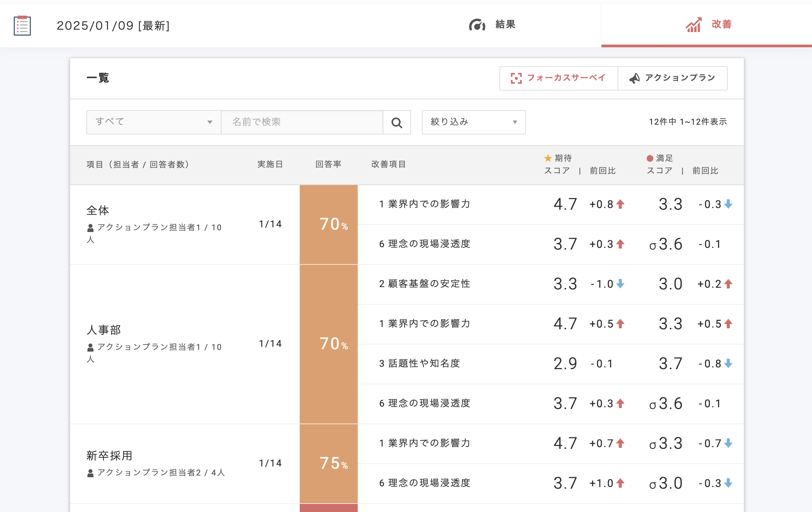Open the 人事部 row title
Viewport: 812px width, 512px height.
pos(104,330)
